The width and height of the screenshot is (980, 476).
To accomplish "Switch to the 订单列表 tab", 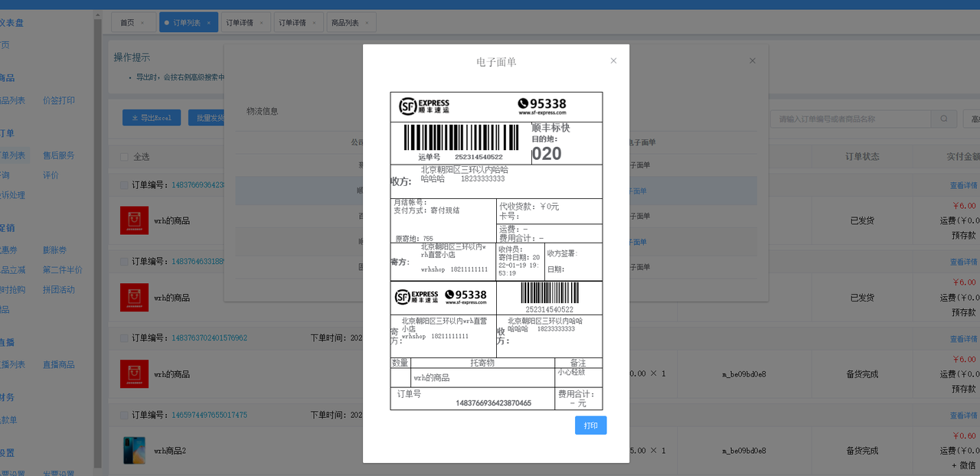I will (188, 23).
